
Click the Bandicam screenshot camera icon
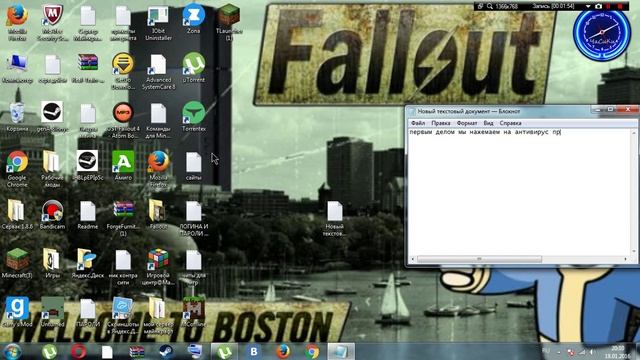pos(598,7)
